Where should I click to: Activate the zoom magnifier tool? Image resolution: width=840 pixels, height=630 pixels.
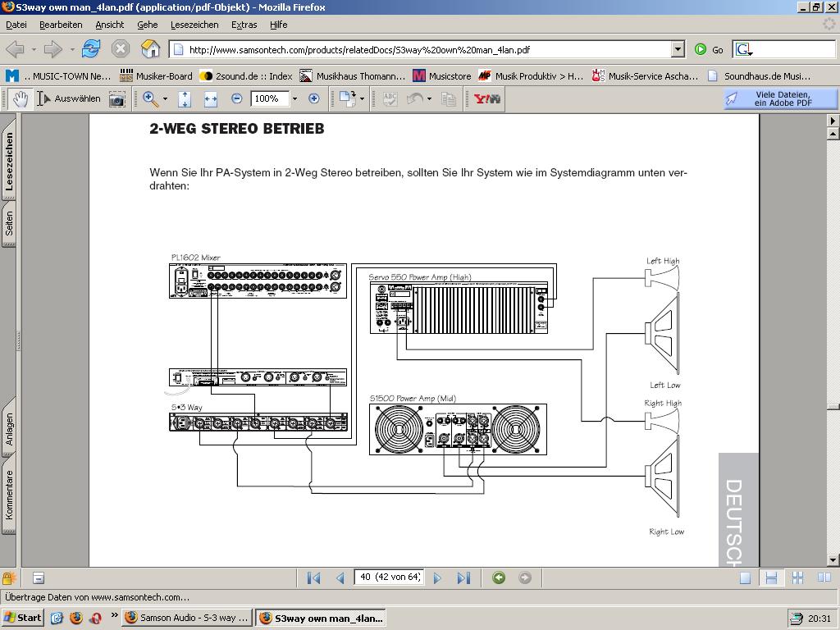(151, 98)
